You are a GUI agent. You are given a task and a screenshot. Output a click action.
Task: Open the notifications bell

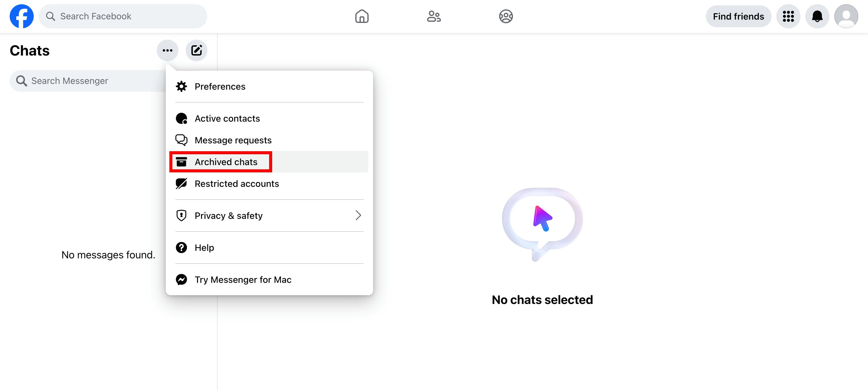click(817, 16)
